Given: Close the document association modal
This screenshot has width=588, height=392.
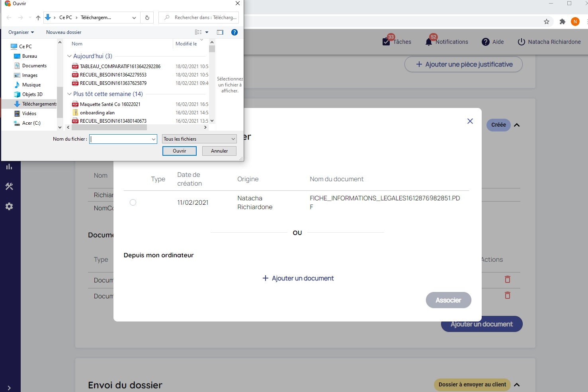Looking at the screenshot, I should click(470, 121).
